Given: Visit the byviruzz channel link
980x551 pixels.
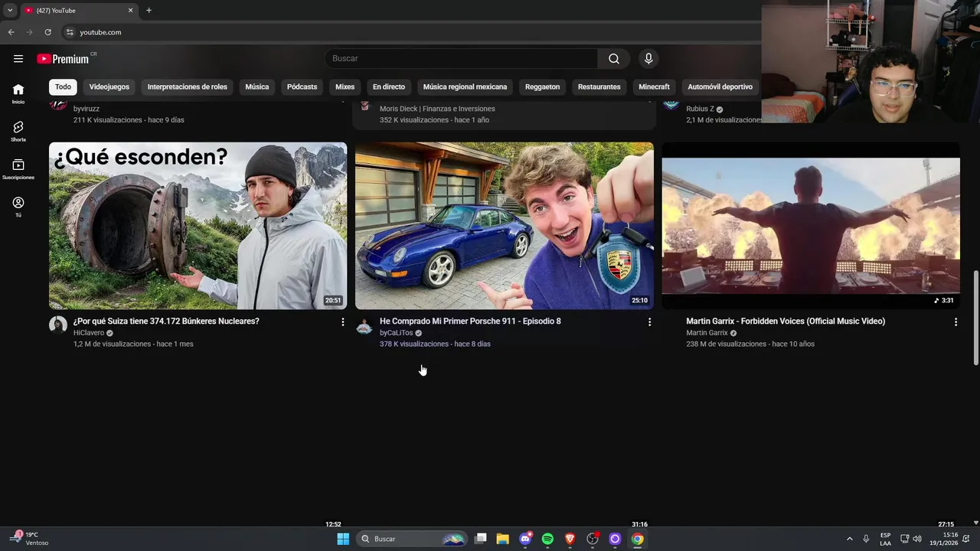Looking at the screenshot, I should coord(87,109).
